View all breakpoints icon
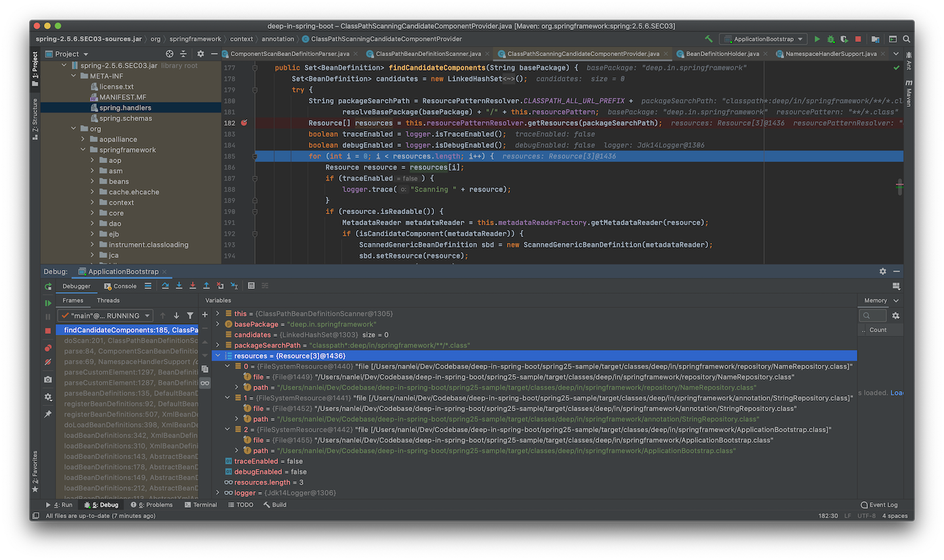Image resolution: width=944 pixels, height=560 pixels. [48, 348]
